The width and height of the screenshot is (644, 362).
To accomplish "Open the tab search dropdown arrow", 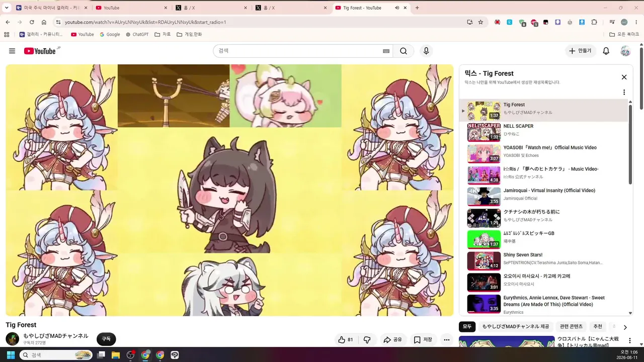I will 7,8.
